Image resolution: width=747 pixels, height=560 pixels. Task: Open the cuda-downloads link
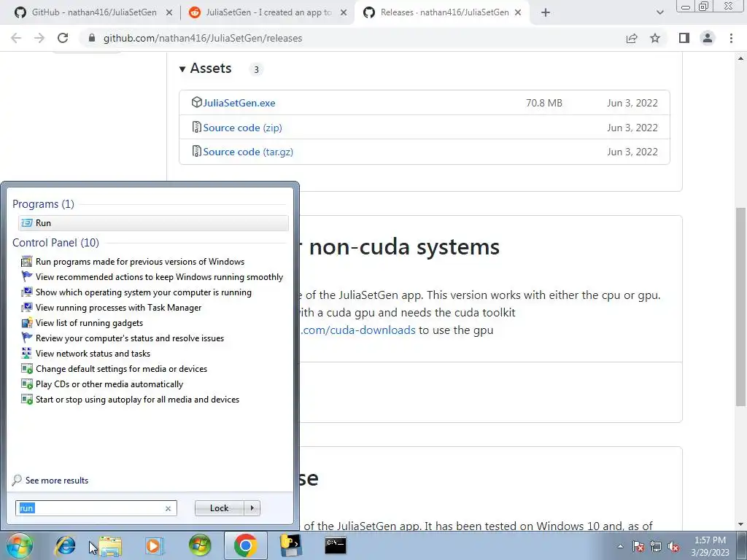[x=358, y=330]
